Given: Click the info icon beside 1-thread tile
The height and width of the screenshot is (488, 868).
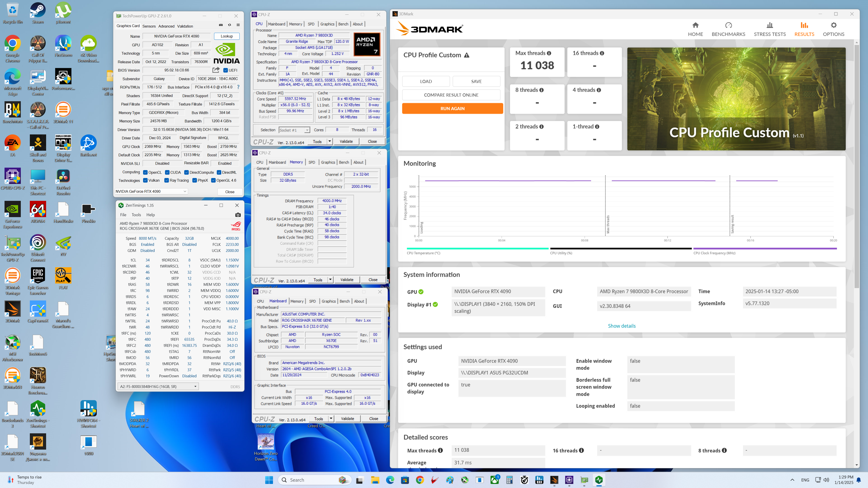Looking at the screenshot, I should pyautogui.click(x=597, y=127).
